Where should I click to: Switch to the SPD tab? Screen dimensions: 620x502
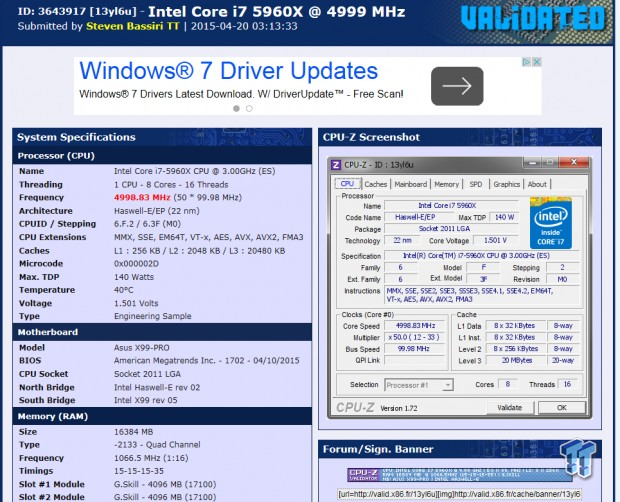tap(476, 184)
